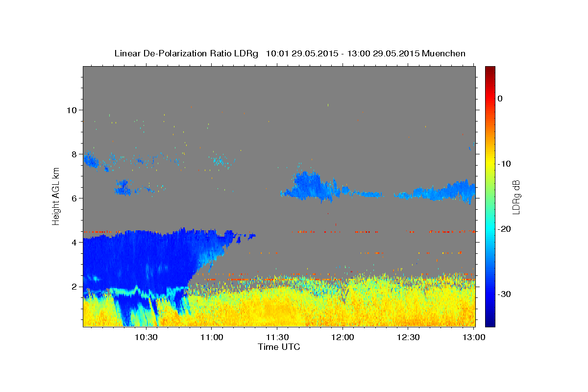Click the blue cloud patch at 7 km near 11:45

pos(309,186)
